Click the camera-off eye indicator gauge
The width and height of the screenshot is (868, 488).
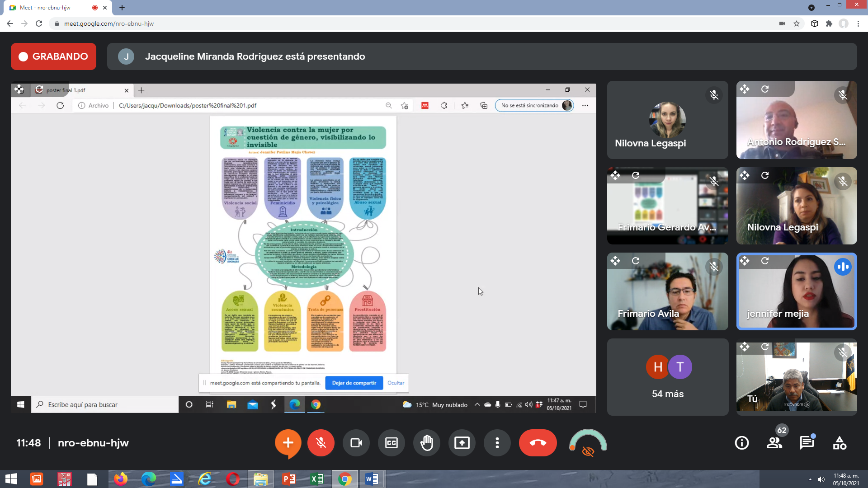pyautogui.click(x=588, y=443)
